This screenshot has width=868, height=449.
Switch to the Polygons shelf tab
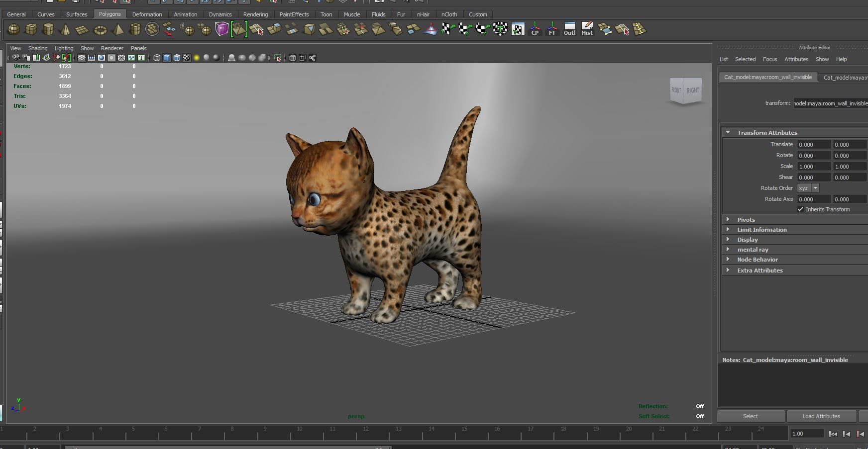(x=109, y=14)
